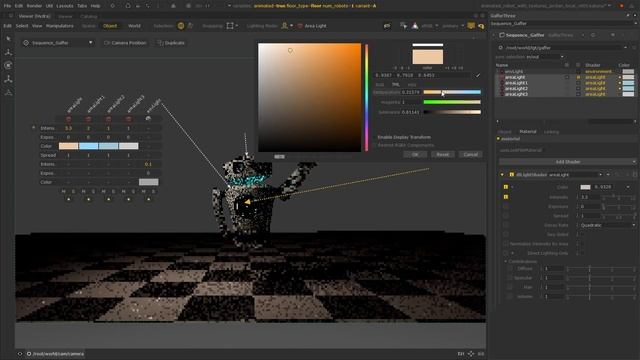Select the arrow selection tool in left toolbar
This screenshot has width=640, height=360.
8,39
